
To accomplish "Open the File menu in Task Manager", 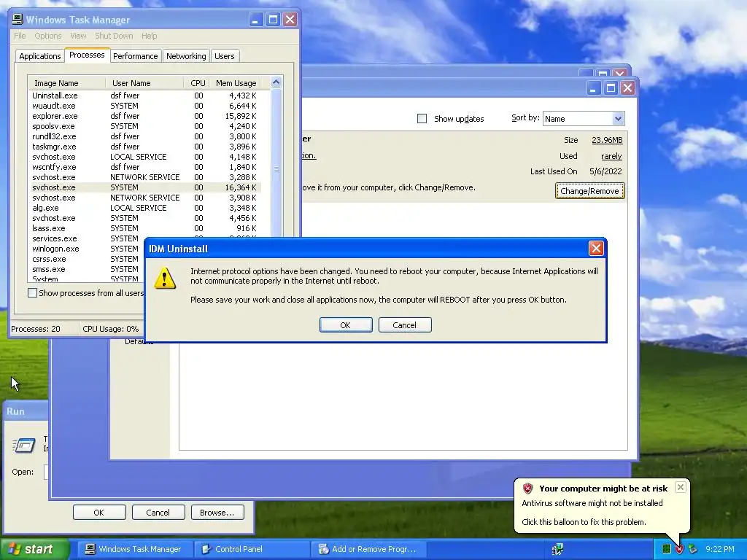I will pyautogui.click(x=20, y=36).
